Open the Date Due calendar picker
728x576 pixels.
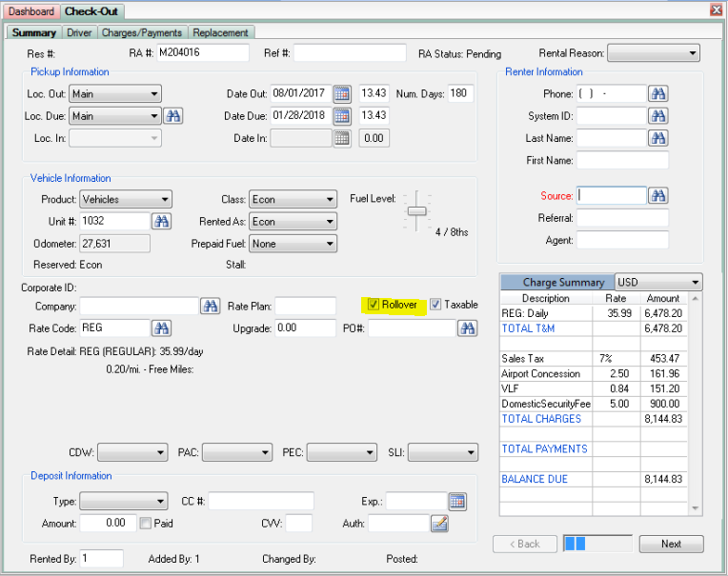(342, 116)
